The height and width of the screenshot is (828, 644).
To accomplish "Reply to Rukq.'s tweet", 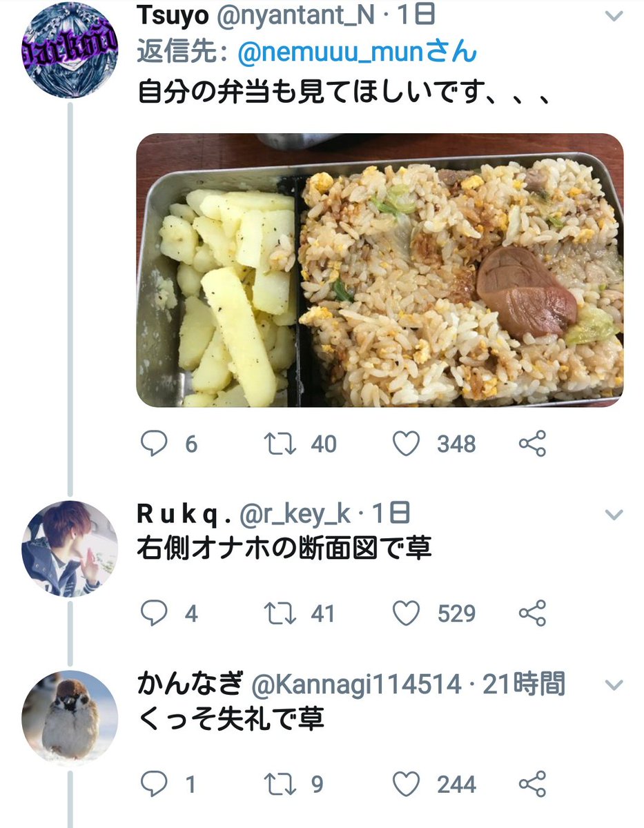I will pos(154,613).
